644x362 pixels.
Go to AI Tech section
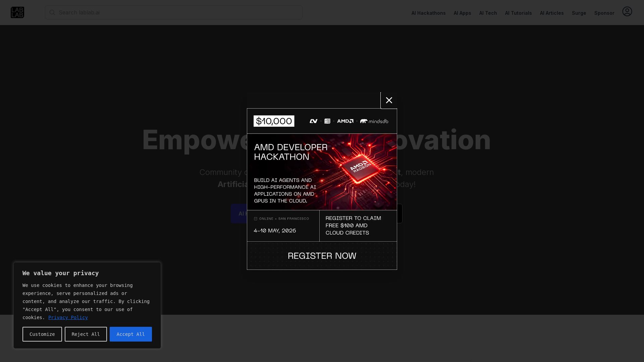point(488,13)
